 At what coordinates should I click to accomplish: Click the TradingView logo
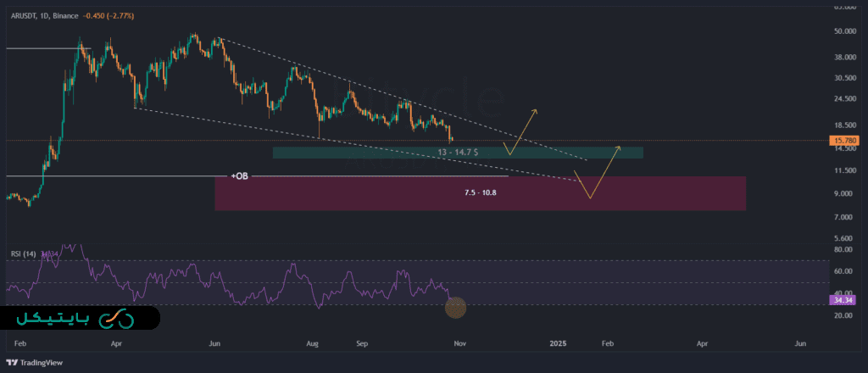[x=36, y=365]
